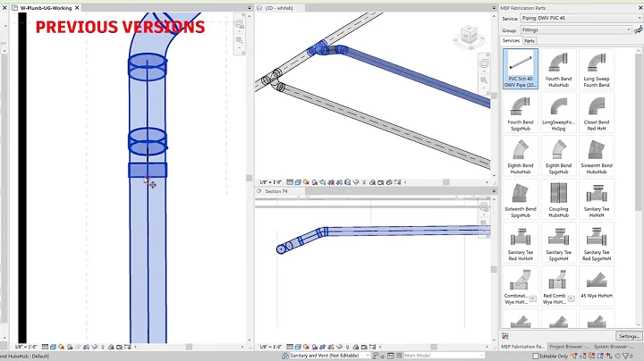This screenshot has height=361, width=644.
Task: Switch to the Parts tab
Action: (530, 41)
